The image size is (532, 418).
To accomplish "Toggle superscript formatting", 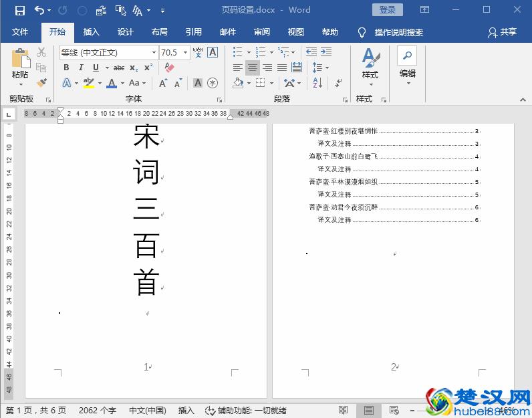I will [x=148, y=68].
